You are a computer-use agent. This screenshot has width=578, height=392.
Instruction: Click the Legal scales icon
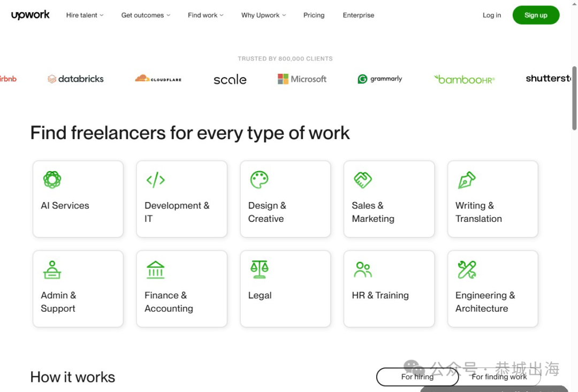click(259, 270)
